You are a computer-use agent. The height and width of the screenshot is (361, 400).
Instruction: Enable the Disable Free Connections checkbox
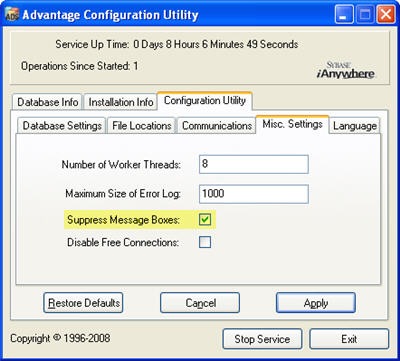pos(205,242)
